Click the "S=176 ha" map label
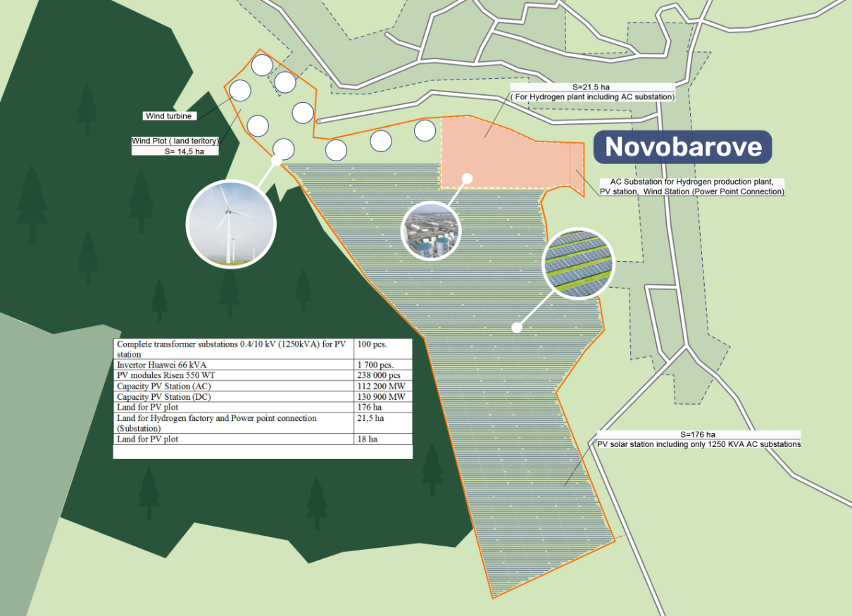 698,434
